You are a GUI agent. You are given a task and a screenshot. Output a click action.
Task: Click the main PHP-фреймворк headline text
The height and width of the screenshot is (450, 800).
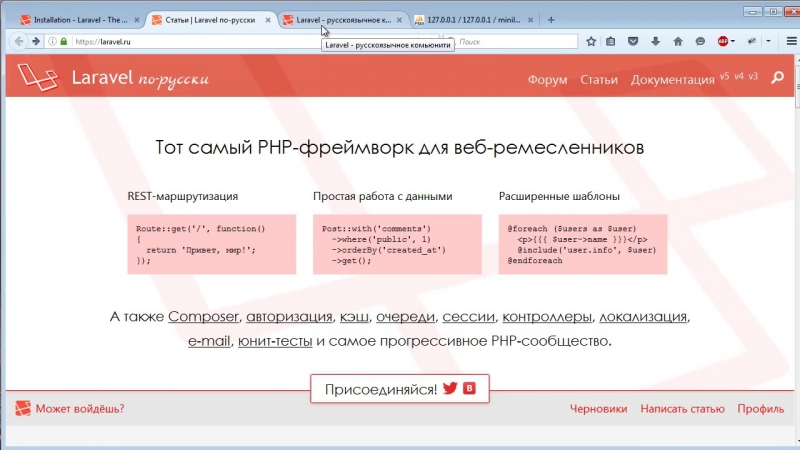[x=399, y=147]
